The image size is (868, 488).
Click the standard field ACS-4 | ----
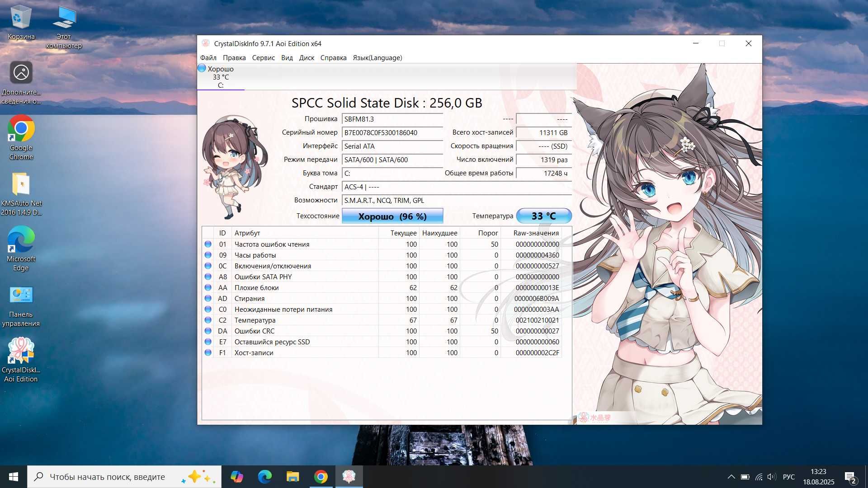(x=457, y=187)
